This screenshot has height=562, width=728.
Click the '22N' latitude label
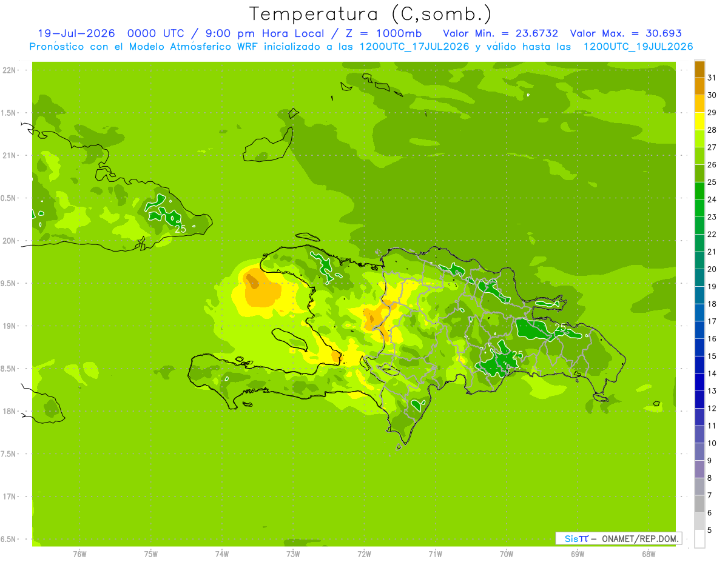[x=10, y=70]
